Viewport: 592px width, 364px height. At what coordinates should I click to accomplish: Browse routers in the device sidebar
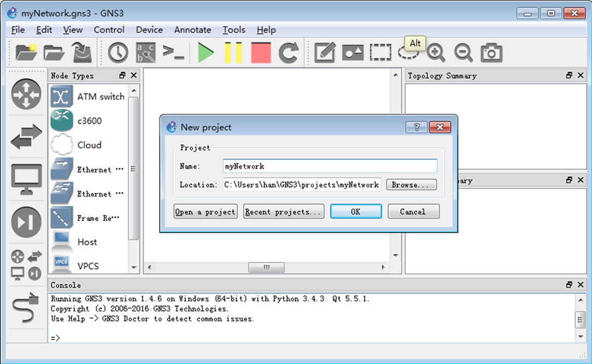coord(26,94)
